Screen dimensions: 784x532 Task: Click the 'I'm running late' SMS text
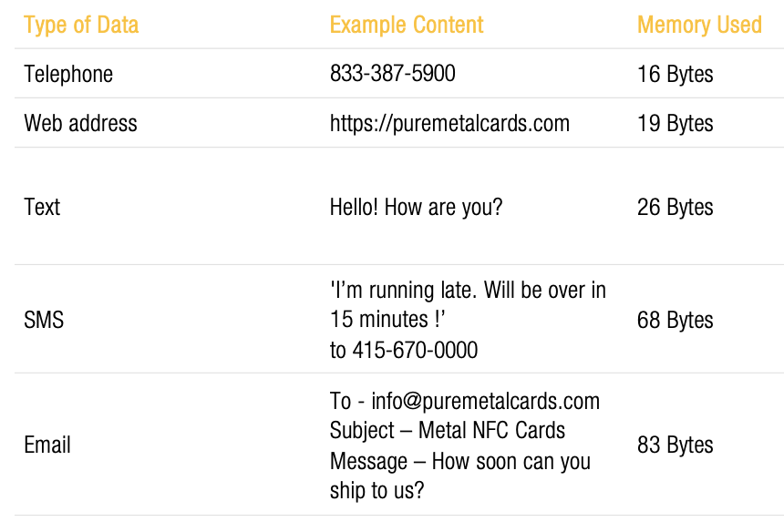click(x=468, y=304)
